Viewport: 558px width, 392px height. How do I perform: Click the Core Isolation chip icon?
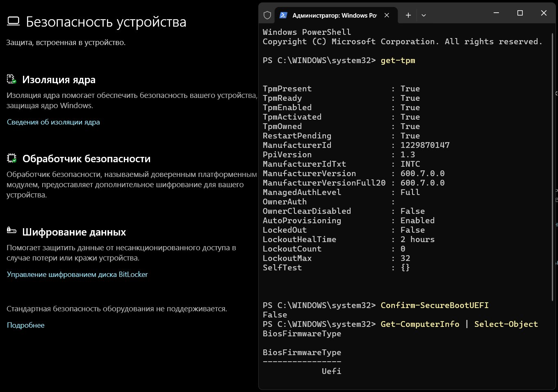point(11,79)
